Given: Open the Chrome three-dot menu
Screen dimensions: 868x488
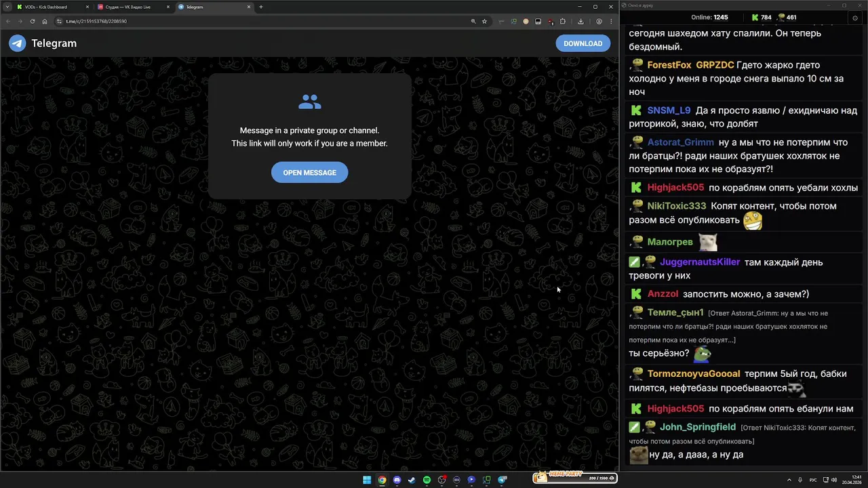Looking at the screenshot, I should tap(611, 21).
